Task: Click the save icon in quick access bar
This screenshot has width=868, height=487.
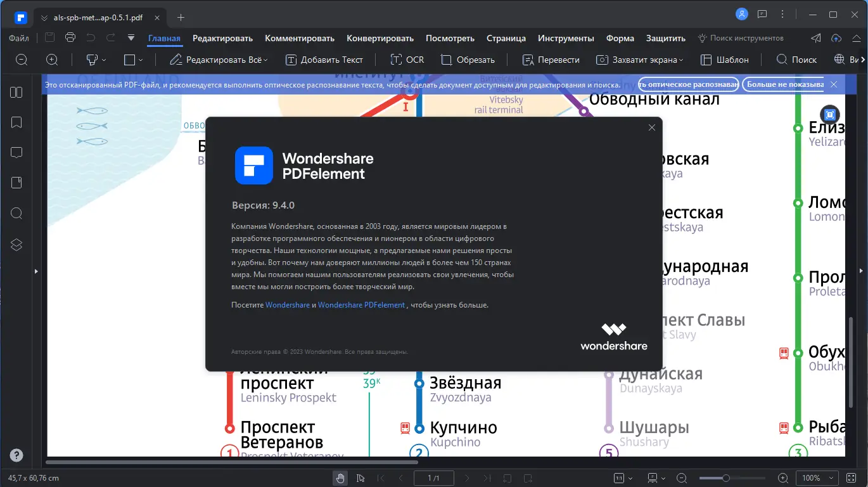Action: 49,37
